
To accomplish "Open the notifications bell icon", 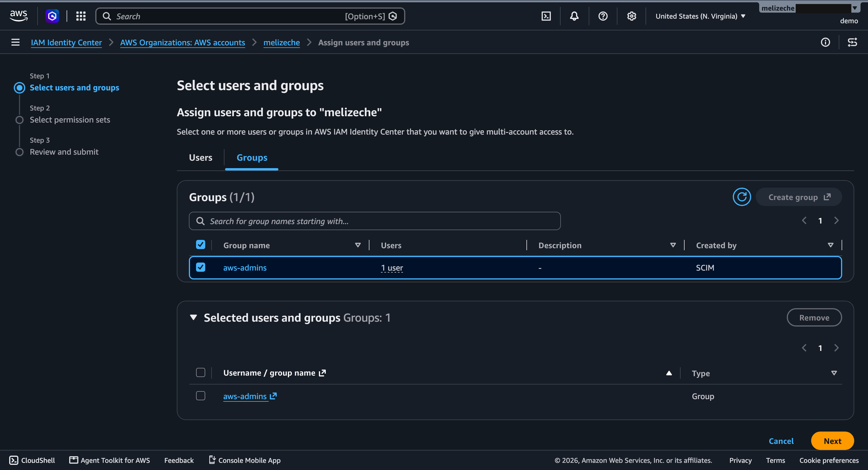I will (574, 16).
